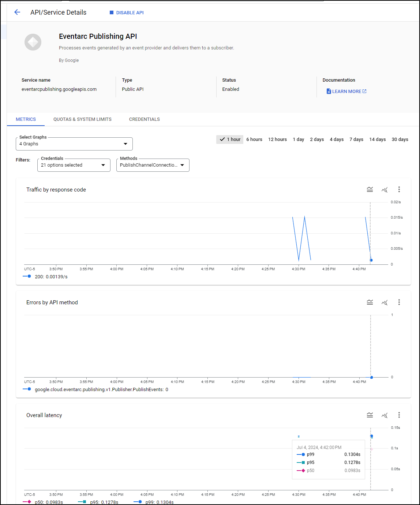
Task: Open the Credentials filter dropdown
Action: [x=74, y=165]
